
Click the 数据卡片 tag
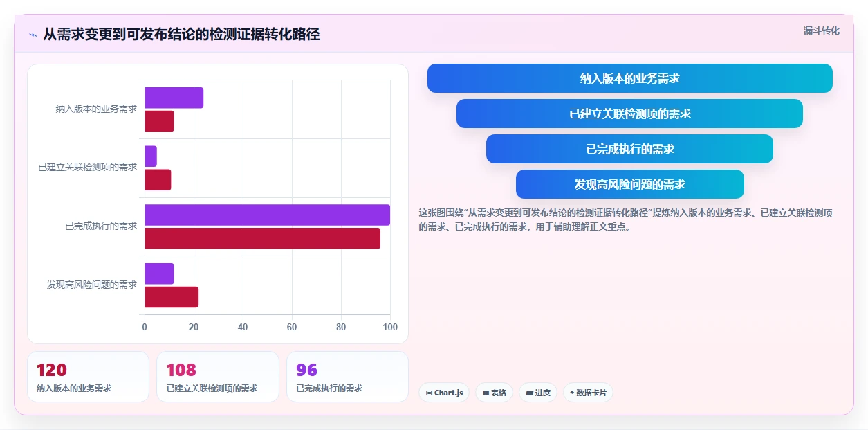pos(588,393)
